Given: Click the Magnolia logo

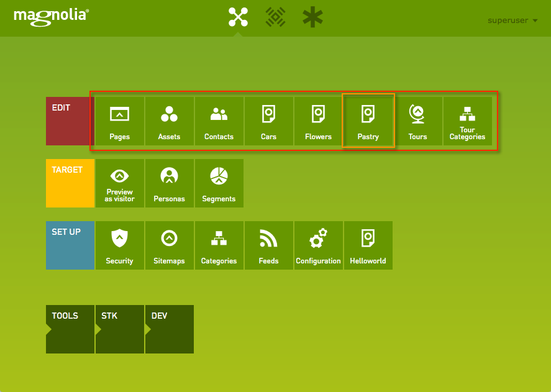Looking at the screenshot, I should pyautogui.click(x=51, y=15).
